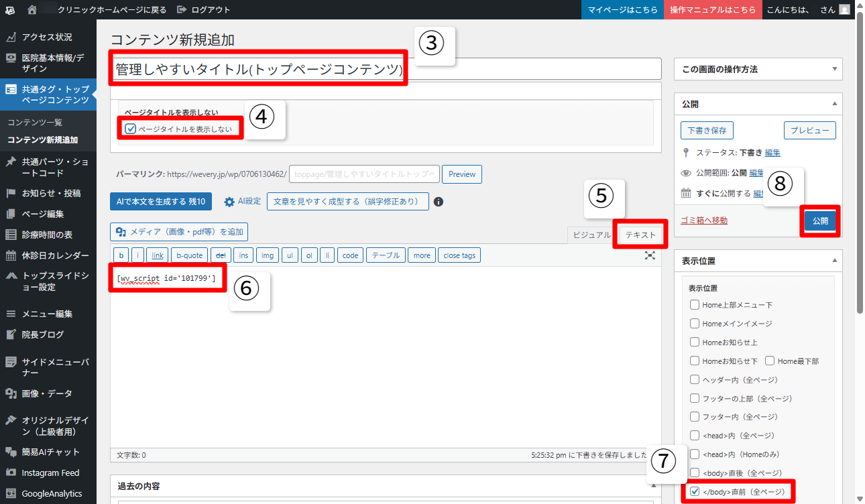Toggle the fullscreen editor icon

pos(649,255)
